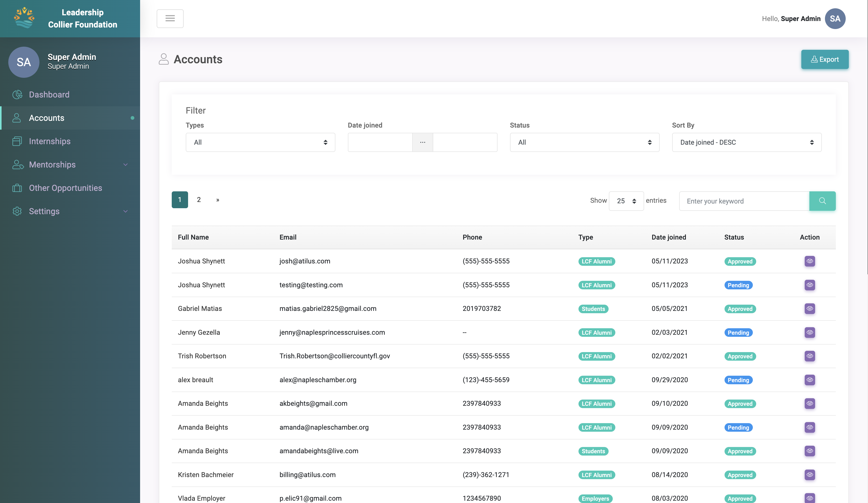
Task: Click the keyword search input field
Action: pyautogui.click(x=744, y=201)
